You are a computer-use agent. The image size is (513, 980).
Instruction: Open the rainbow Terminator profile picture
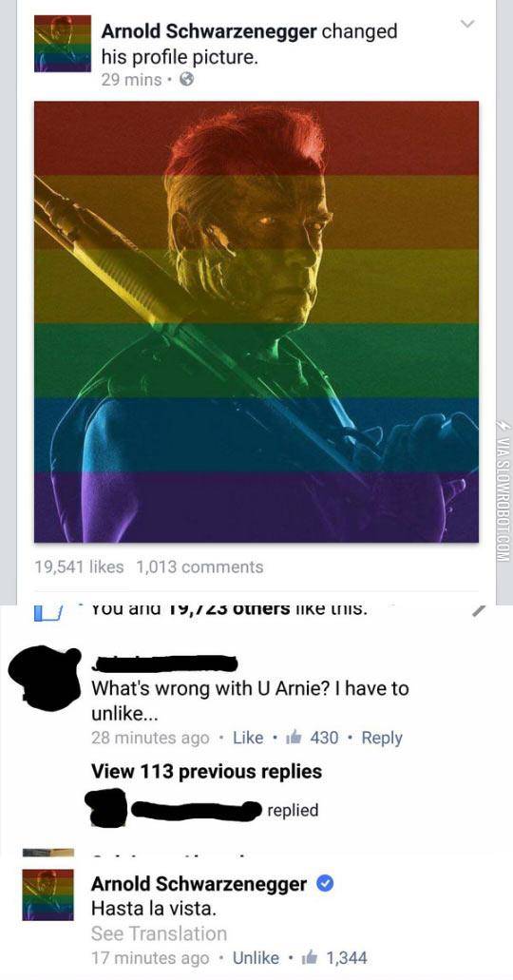[x=256, y=321]
